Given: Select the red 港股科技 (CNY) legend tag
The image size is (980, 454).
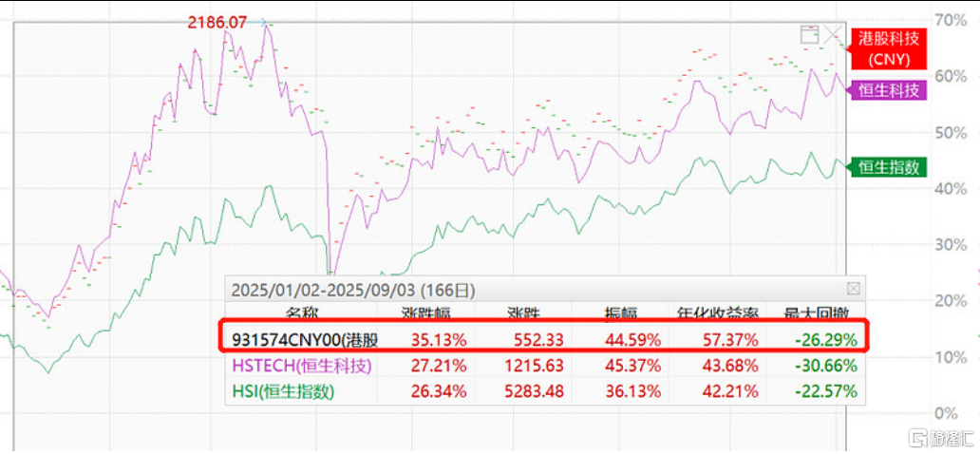Looking at the screenshot, I should click(x=888, y=48).
